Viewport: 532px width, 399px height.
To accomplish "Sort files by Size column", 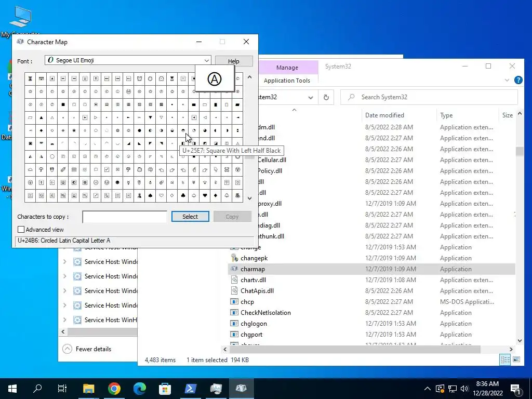I will coord(507,115).
